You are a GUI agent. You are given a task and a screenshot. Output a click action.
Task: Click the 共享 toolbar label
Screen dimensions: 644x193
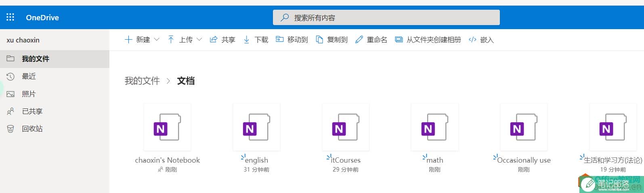[x=229, y=40]
